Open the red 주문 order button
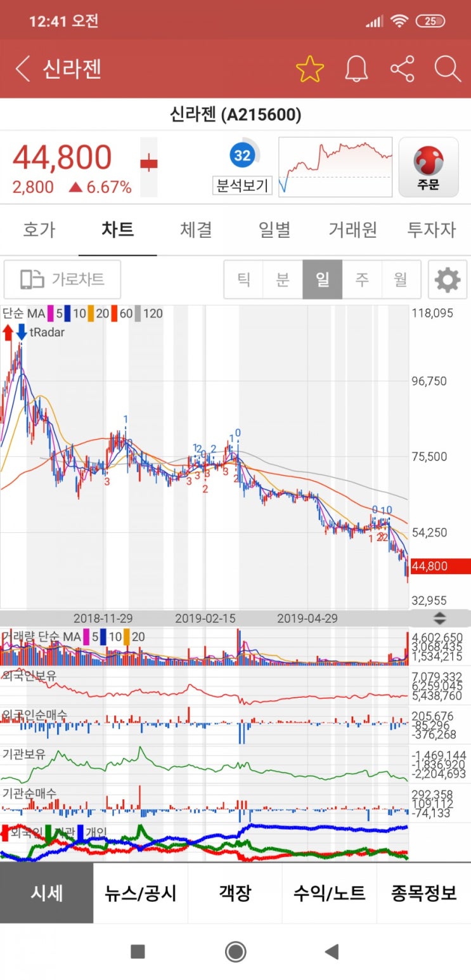 click(x=429, y=167)
